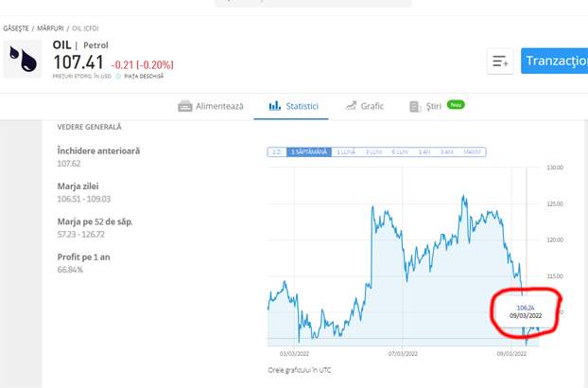
Task: Click the 07/03/2022 date on chart axis
Action: coord(403,352)
